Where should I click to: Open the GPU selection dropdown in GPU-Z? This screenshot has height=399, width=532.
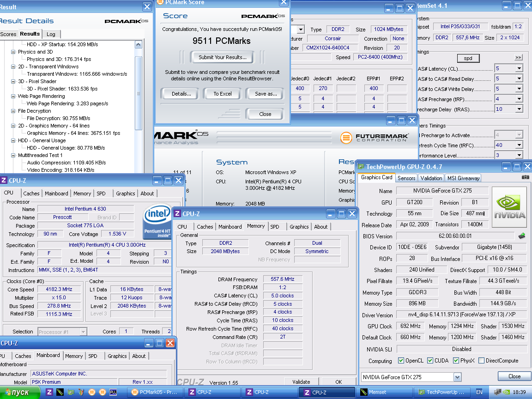(457, 377)
